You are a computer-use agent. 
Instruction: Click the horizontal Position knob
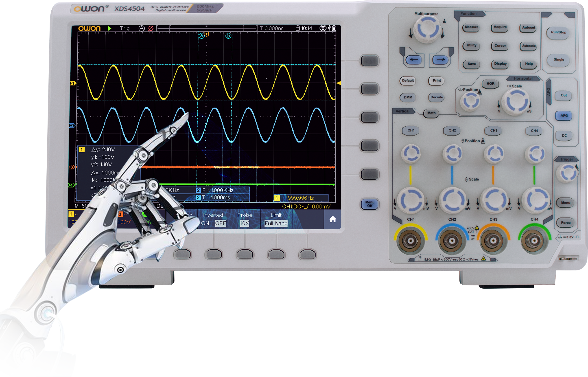click(x=470, y=101)
